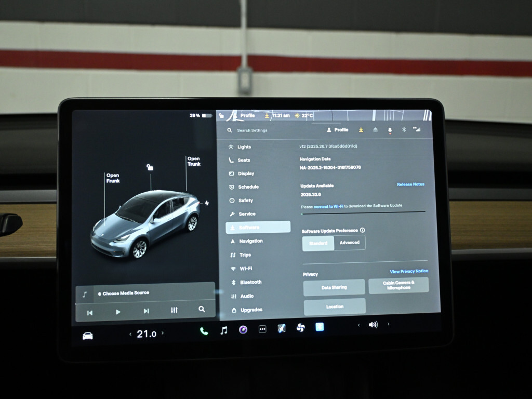
Task: Launch the purple dashcam camera app
Action: coord(243,329)
